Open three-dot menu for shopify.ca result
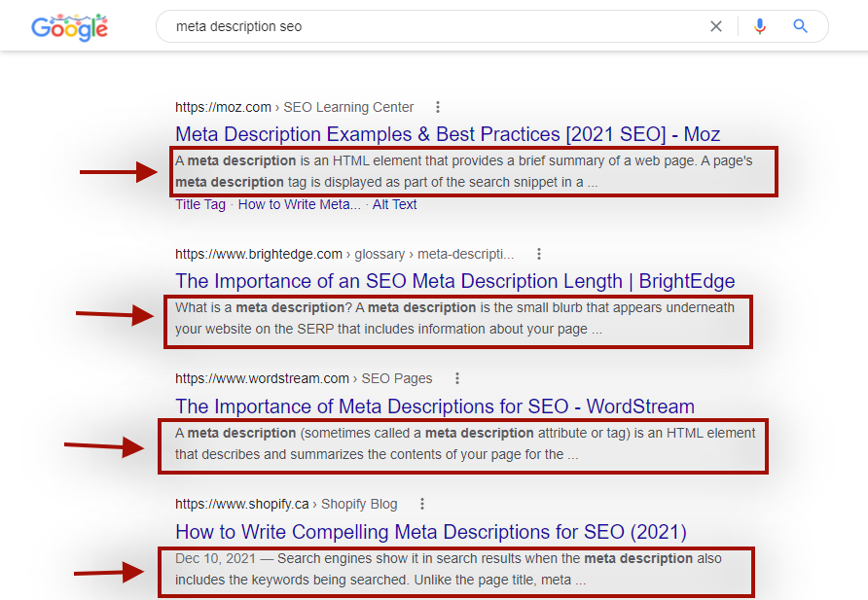Screen dimensions: 868x600 click(x=421, y=504)
